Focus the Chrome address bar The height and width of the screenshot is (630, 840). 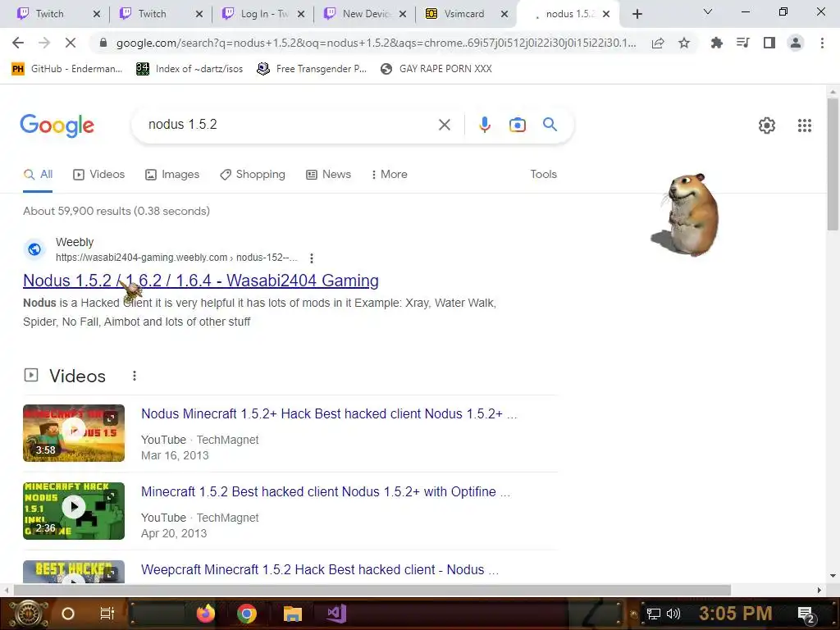[x=375, y=43]
